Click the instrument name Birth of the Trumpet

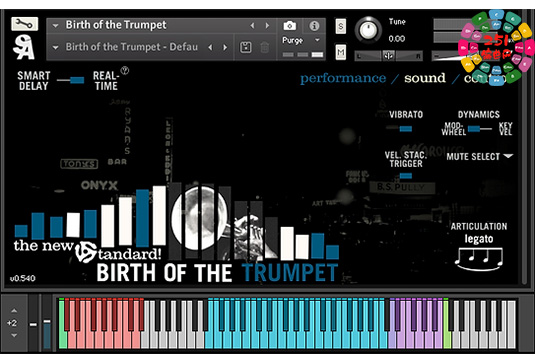[116, 25]
